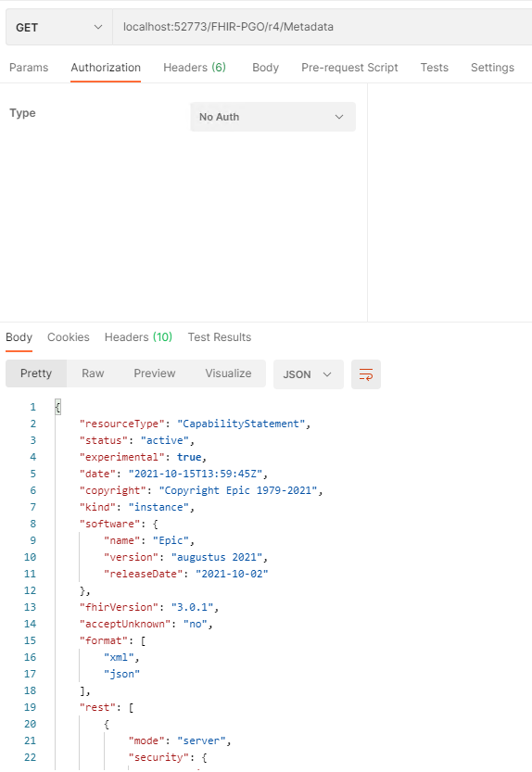
Task: Select the Authorization tab
Action: 106,68
